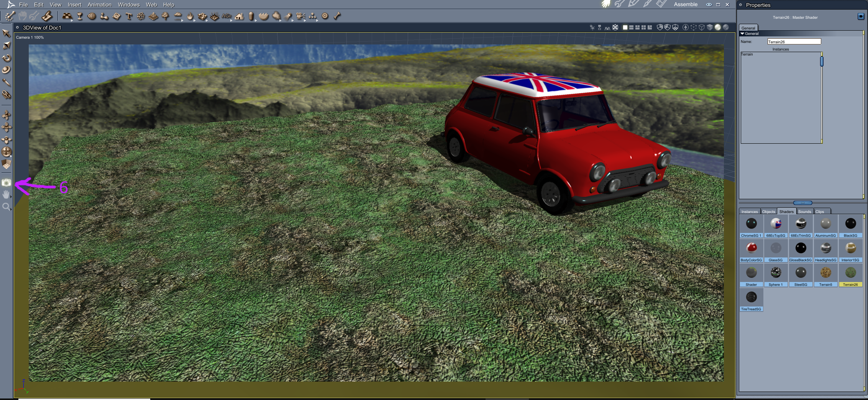Switch to the Objects tab
This screenshot has width=868, height=400.
[x=768, y=211]
